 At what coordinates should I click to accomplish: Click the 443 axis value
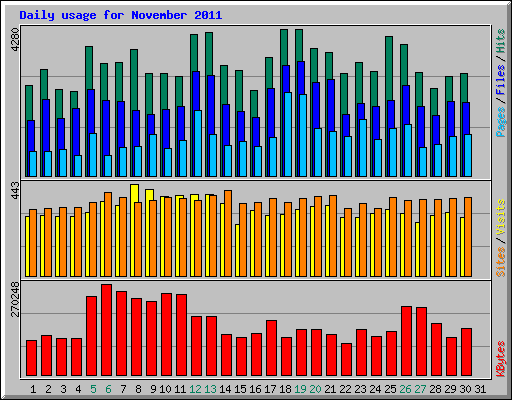15,190
